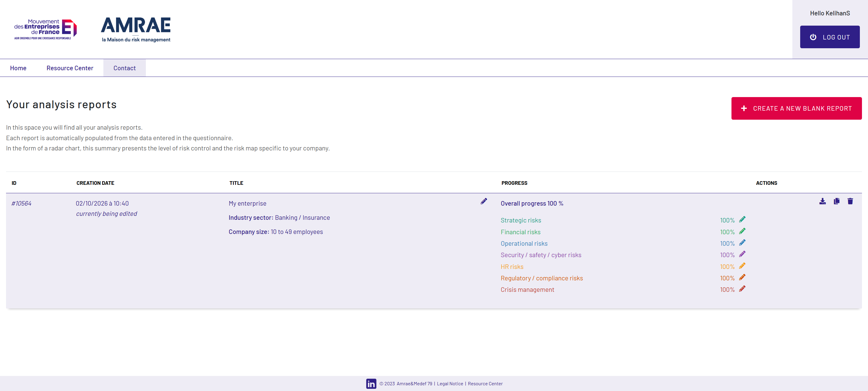
Task: Click the Amrae&Medef 79 footer text
Action: click(x=414, y=383)
